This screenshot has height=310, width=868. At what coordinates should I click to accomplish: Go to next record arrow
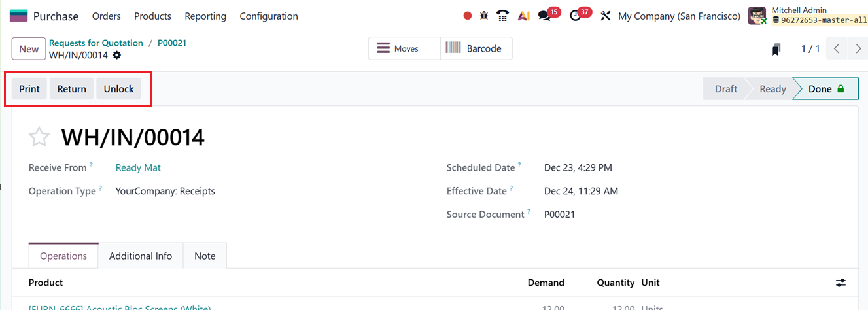click(x=858, y=49)
